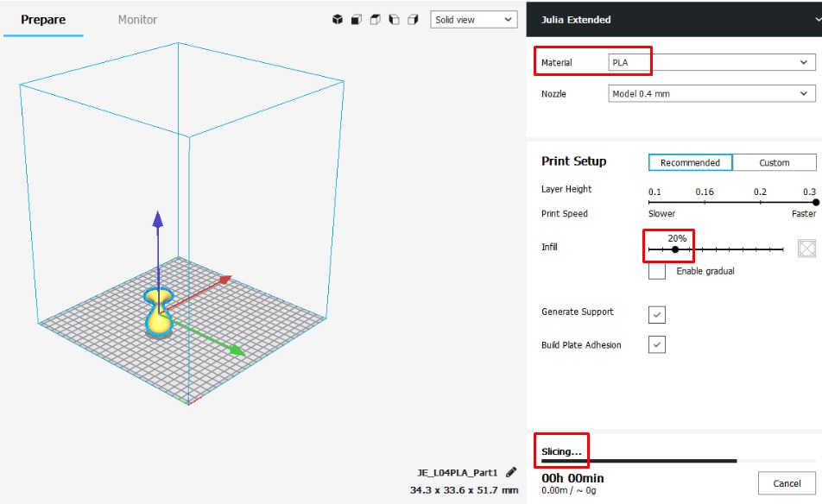Click the slicing progress bar
This screenshot has height=504, width=822.
[x=679, y=461]
